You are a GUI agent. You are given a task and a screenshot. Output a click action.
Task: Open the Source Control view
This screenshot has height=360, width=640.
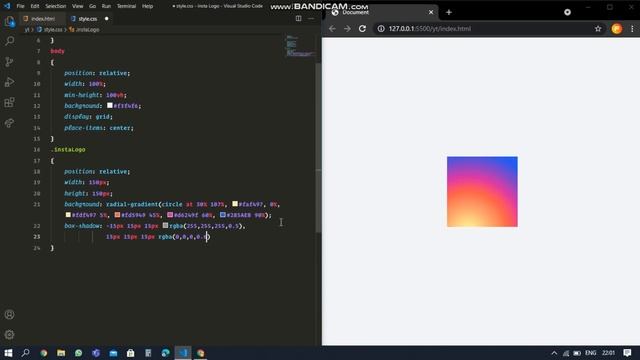coord(9,62)
